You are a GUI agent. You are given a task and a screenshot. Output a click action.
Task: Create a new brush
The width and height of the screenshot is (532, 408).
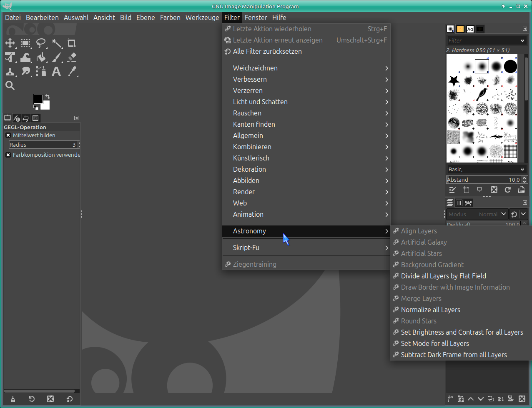coord(467,190)
